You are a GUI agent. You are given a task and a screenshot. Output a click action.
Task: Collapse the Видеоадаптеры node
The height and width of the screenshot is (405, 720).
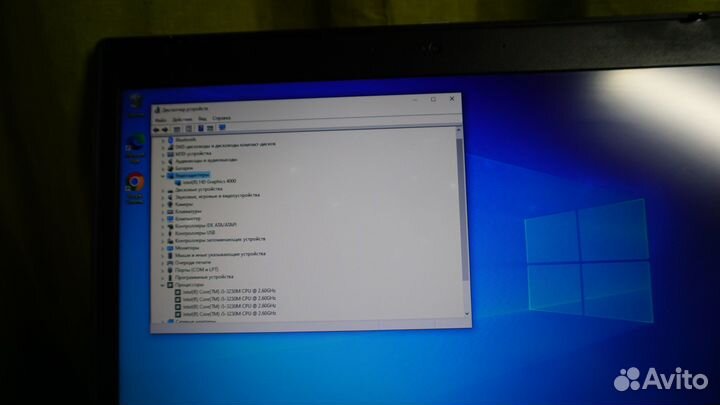[x=163, y=176]
